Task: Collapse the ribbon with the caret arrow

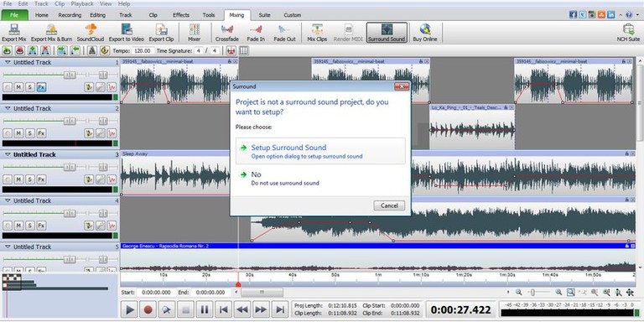Action: 621,15
